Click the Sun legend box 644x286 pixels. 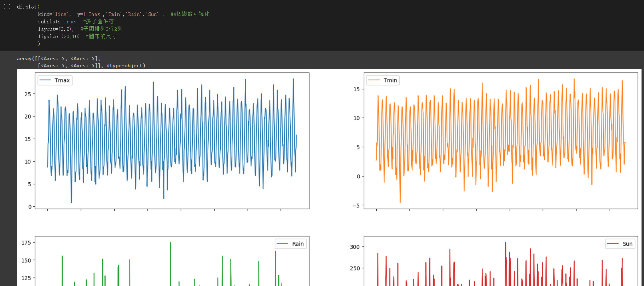tap(620, 244)
